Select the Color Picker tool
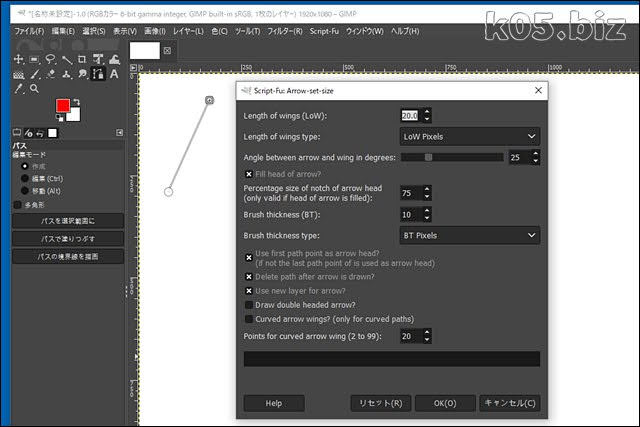Viewport: 640px width, 427px height. click(x=18, y=89)
